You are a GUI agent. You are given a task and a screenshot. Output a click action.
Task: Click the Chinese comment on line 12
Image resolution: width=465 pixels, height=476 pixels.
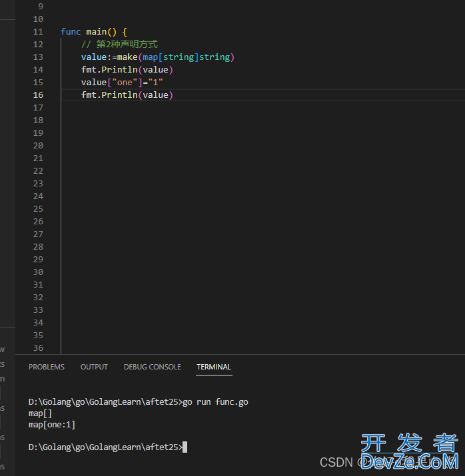[x=119, y=45]
